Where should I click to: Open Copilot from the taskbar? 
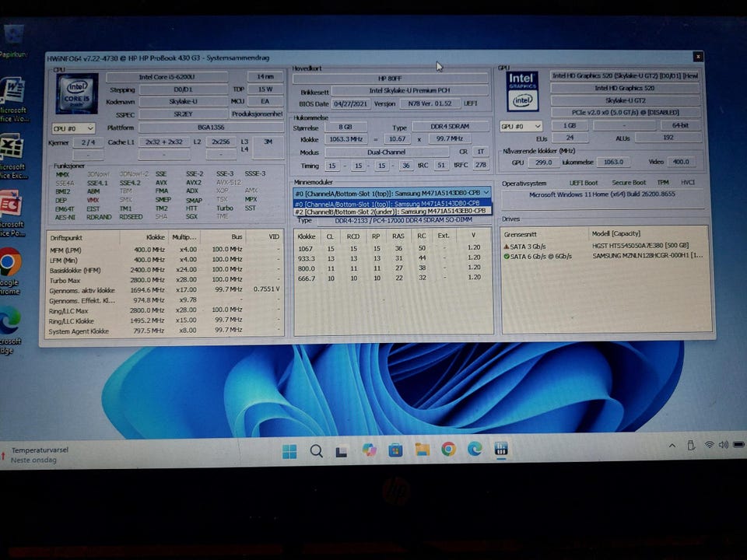click(369, 450)
